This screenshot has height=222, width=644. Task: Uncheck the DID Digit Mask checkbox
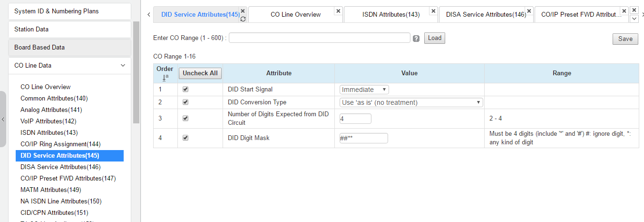[x=185, y=138]
